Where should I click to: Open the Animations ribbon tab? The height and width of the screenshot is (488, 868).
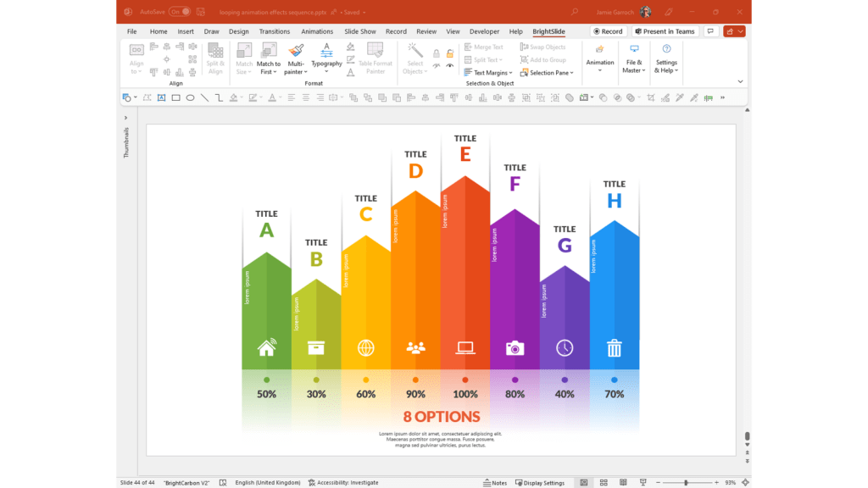coord(317,31)
